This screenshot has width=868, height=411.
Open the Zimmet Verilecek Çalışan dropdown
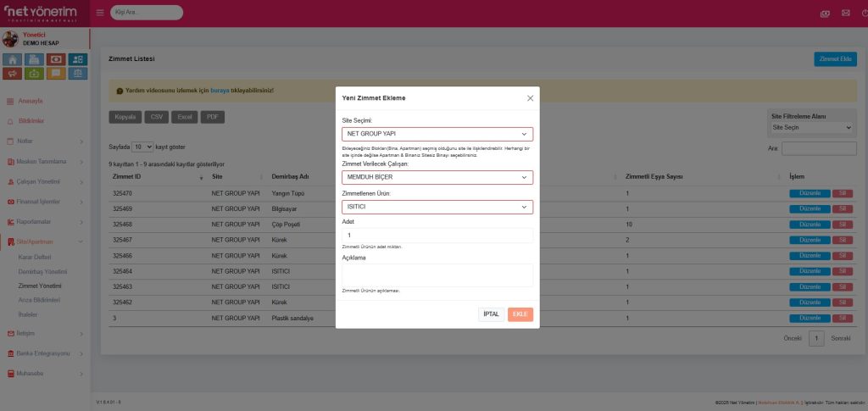tap(437, 177)
